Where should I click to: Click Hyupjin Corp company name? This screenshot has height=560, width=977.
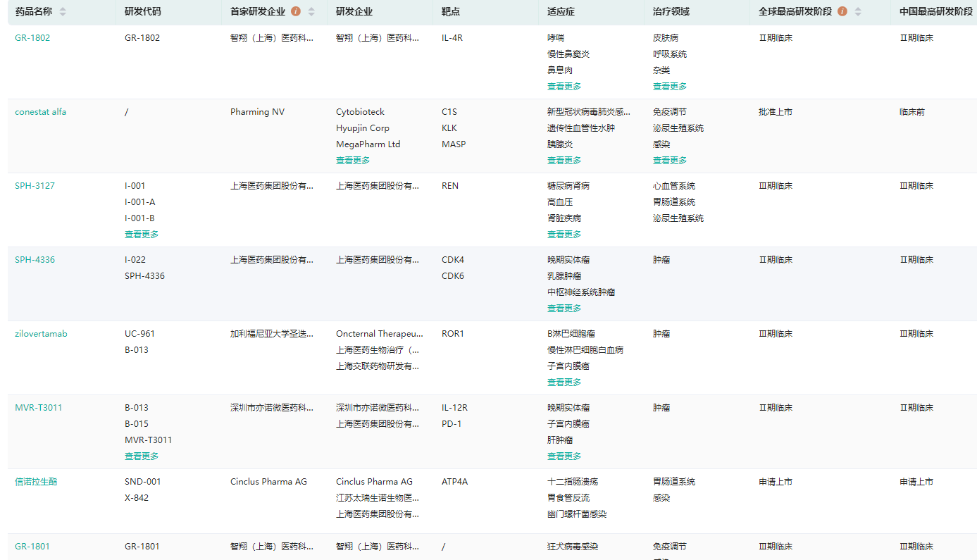363,128
